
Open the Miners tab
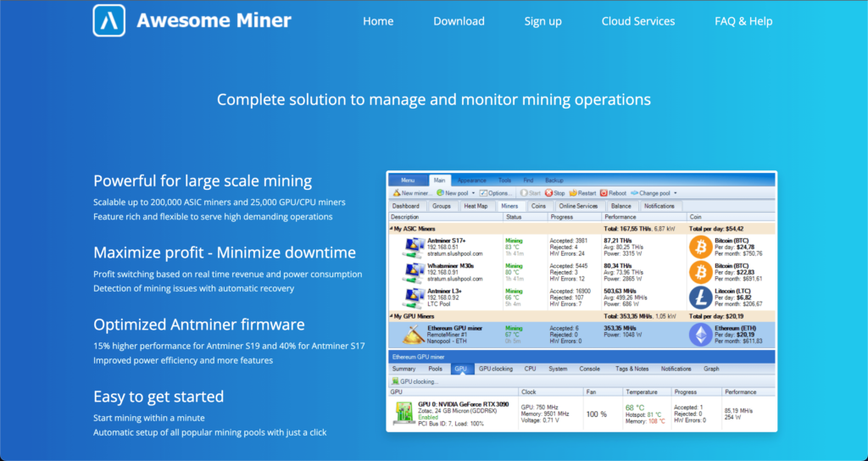tap(509, 206)
